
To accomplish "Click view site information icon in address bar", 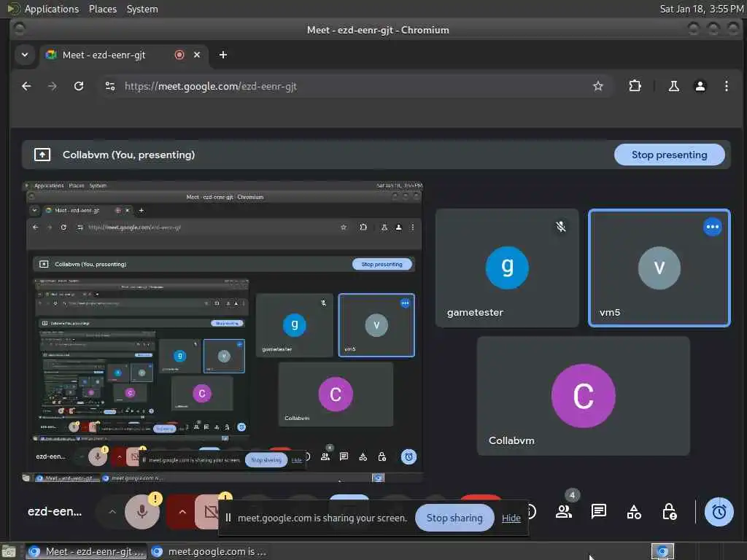I will (x=110, y=86).
